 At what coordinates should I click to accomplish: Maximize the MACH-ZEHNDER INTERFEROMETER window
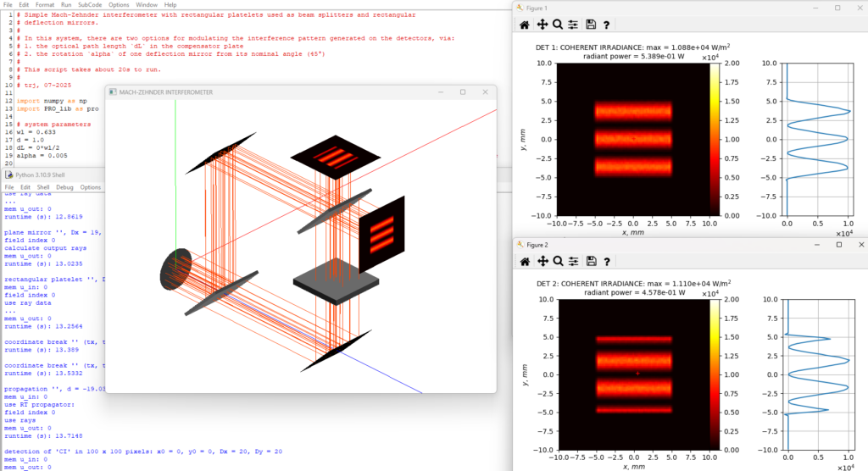(463, 91)
